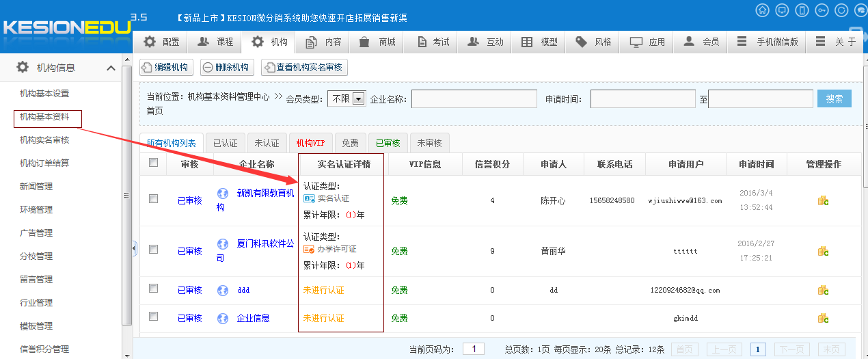Collapse the 机构信息 sidebar section
The width and height of the screenshot is (868, 359).
point(111,68)
